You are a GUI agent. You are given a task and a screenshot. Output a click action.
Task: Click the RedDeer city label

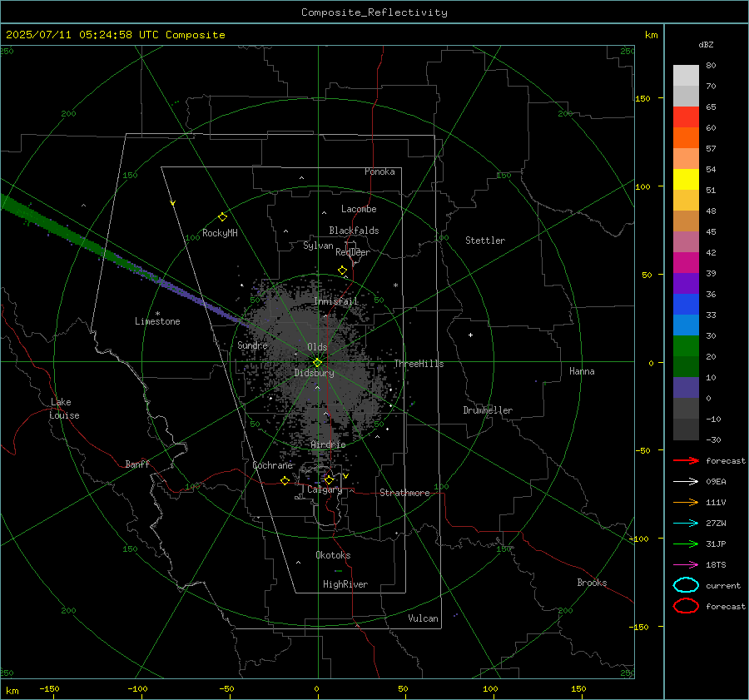(x=353, y=252)
